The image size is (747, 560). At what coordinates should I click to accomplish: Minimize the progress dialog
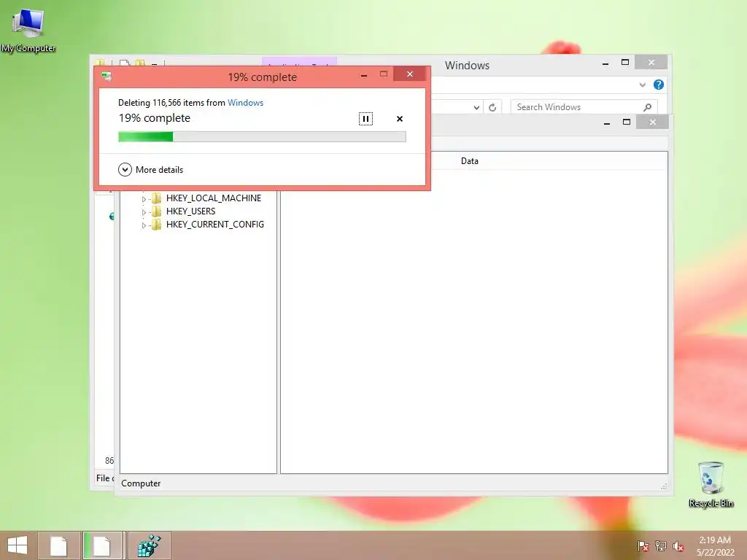[x=364, y=75]
